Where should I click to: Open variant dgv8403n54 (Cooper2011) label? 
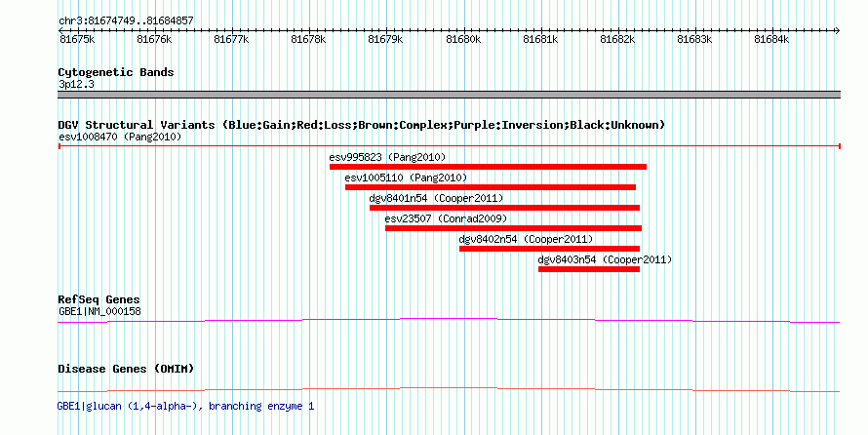tap(605, 259)
